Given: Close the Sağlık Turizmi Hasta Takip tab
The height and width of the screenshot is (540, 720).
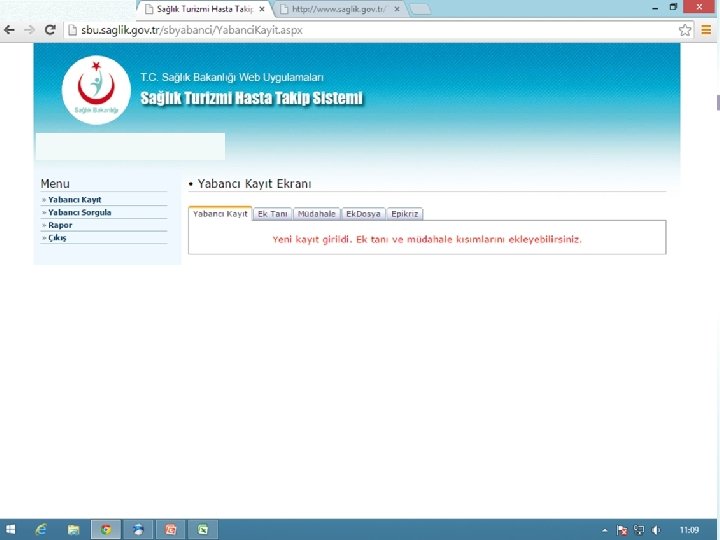Looking at the screenshot, I should (262, 9).
